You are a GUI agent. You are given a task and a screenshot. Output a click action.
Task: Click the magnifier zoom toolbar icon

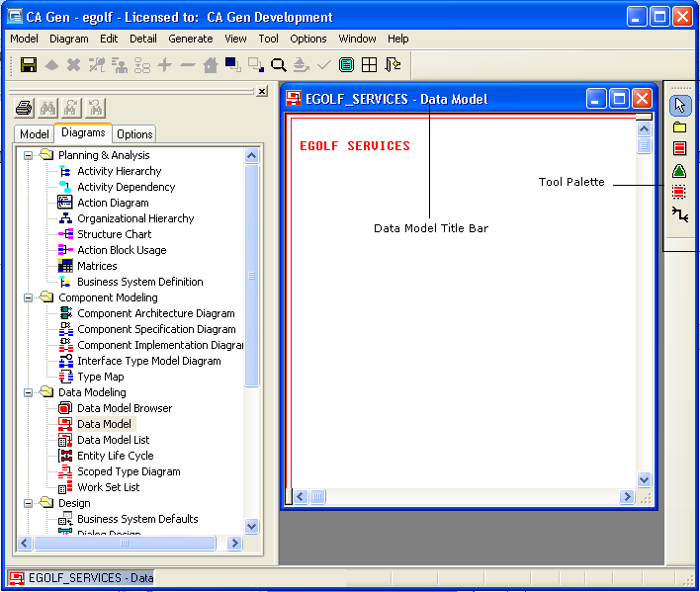(278, 65)
